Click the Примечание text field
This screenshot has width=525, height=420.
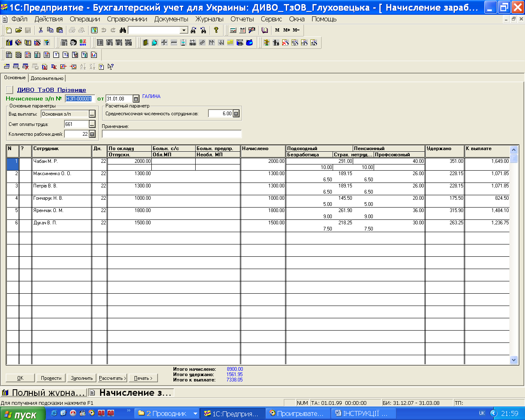click(x=172, y=134)
